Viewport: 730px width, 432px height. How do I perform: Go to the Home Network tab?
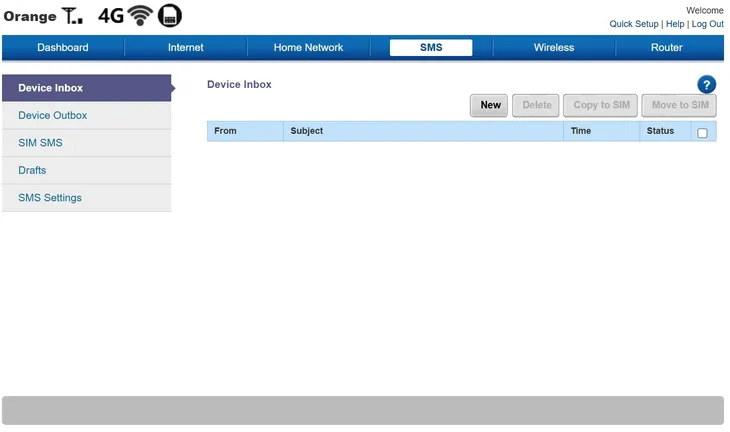pyautogui.click(x=308, y=47)
